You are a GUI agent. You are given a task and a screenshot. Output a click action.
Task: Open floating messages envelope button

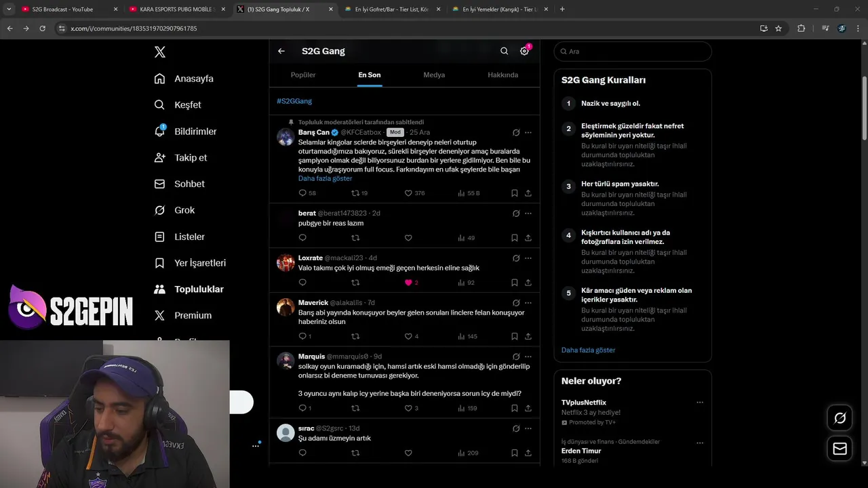840,449
